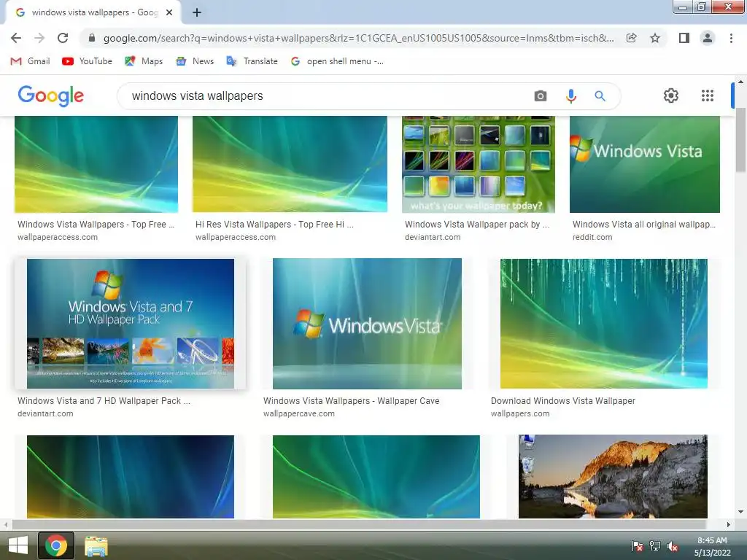Image resolution: width=747 pixels, height=560 pixels.
Task: Click the reddit.com source text
Action: [592, 237]
